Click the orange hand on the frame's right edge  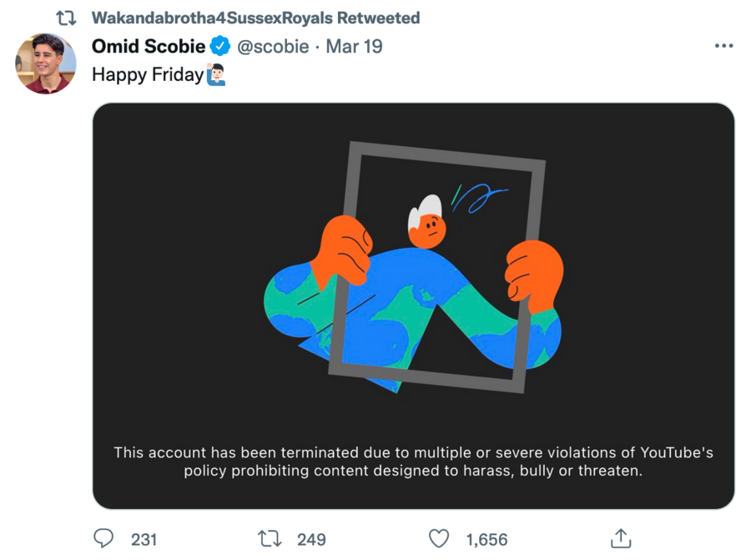(x=534, y=272)
